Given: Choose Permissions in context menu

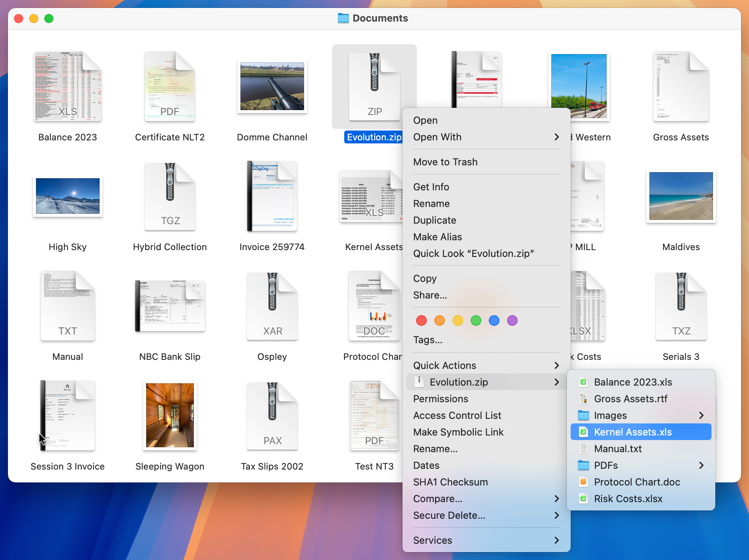Looking at the screenshot, I should pos(487,399).
